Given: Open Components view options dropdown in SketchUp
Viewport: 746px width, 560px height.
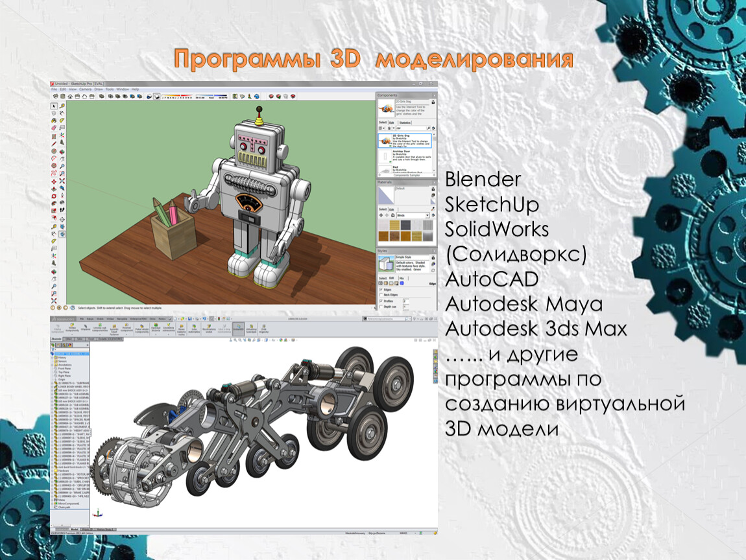Looking at the screenshot, I should tap(381, 128).
